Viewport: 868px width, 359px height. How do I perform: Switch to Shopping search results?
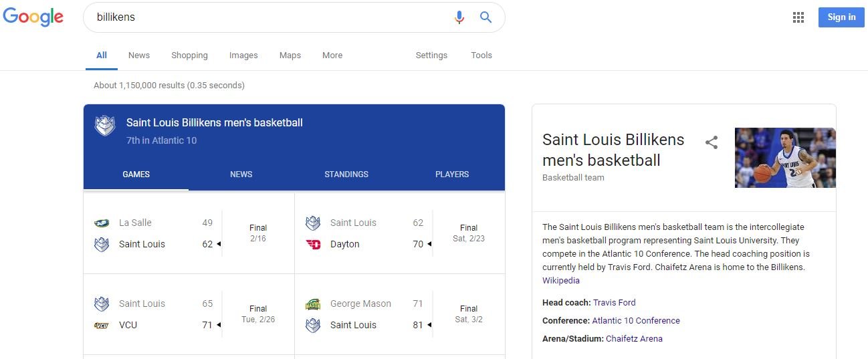pos(189,55)
